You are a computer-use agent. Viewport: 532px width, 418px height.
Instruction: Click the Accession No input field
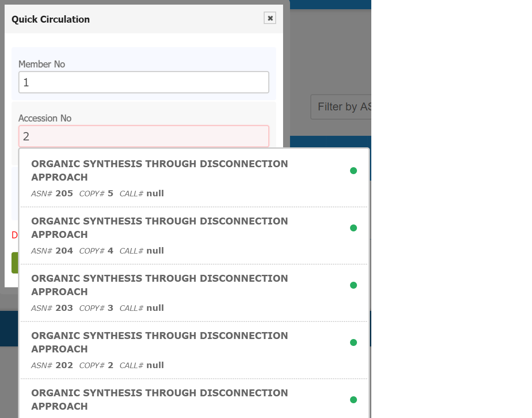coord(144,136)
